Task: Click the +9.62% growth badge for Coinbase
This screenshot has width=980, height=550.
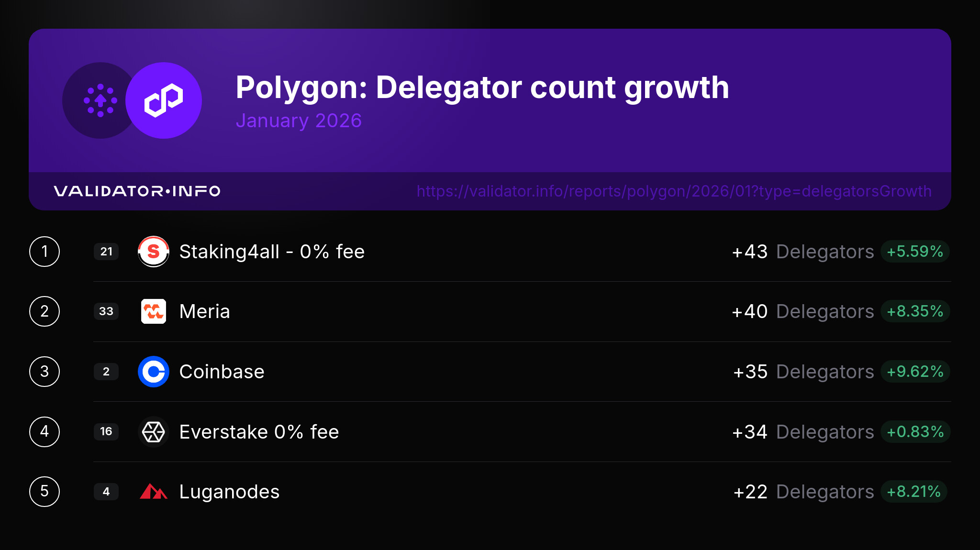Action: (914, 372)
